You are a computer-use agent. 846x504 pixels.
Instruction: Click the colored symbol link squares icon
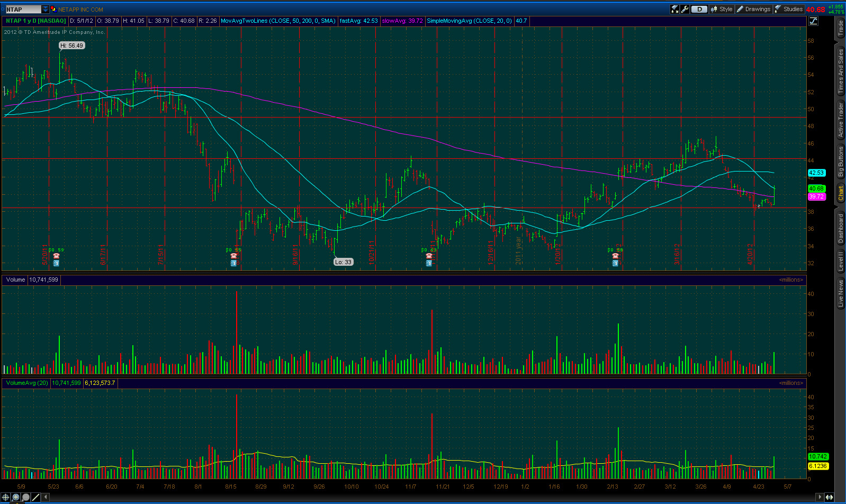[x=53, y=9]
